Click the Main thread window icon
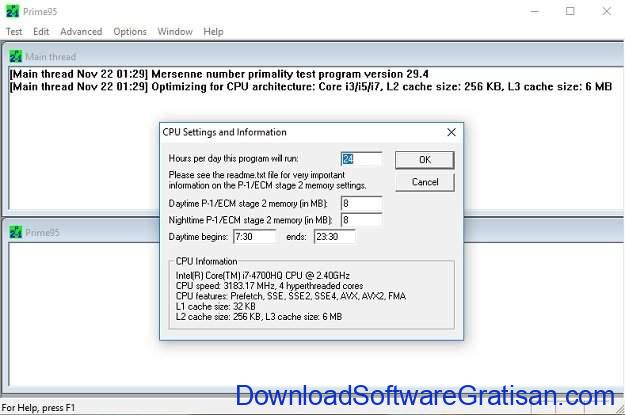 16,57
